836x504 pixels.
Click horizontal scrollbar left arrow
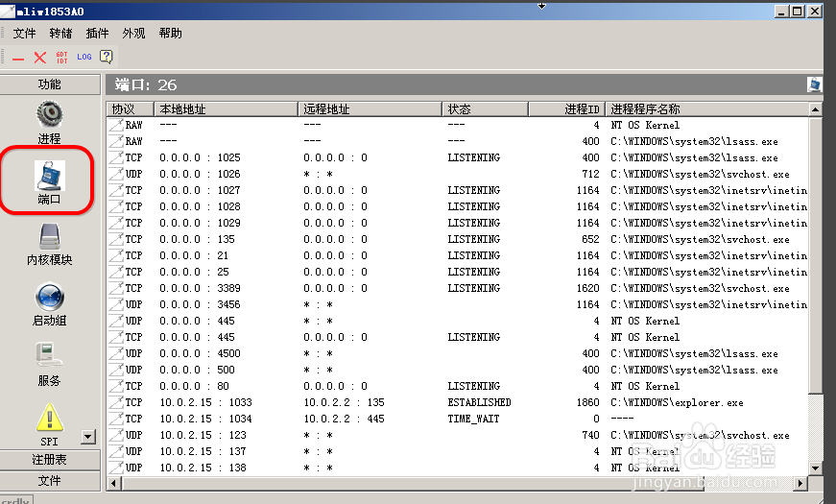113,483
